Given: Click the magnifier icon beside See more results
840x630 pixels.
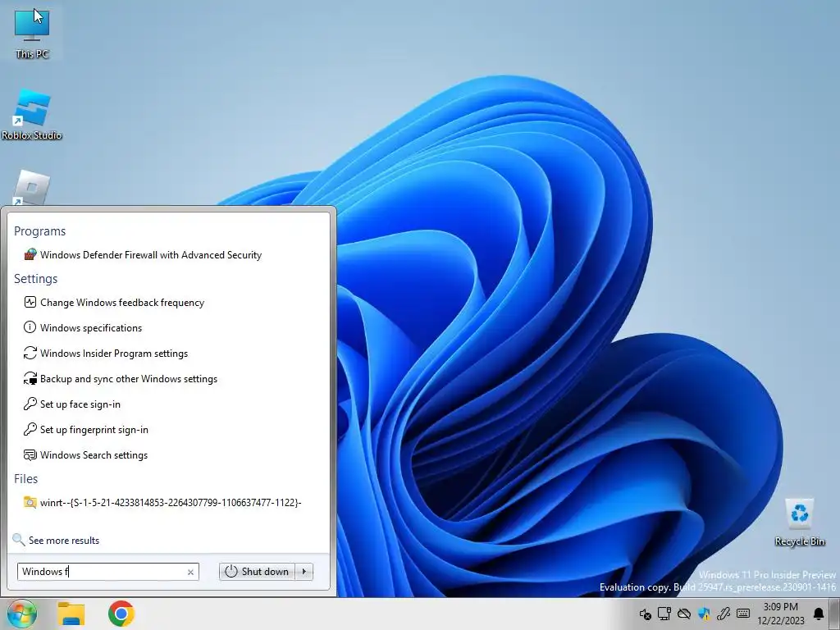Looking at the screenshot, I should pyautogui.click(x=19, y=540).
